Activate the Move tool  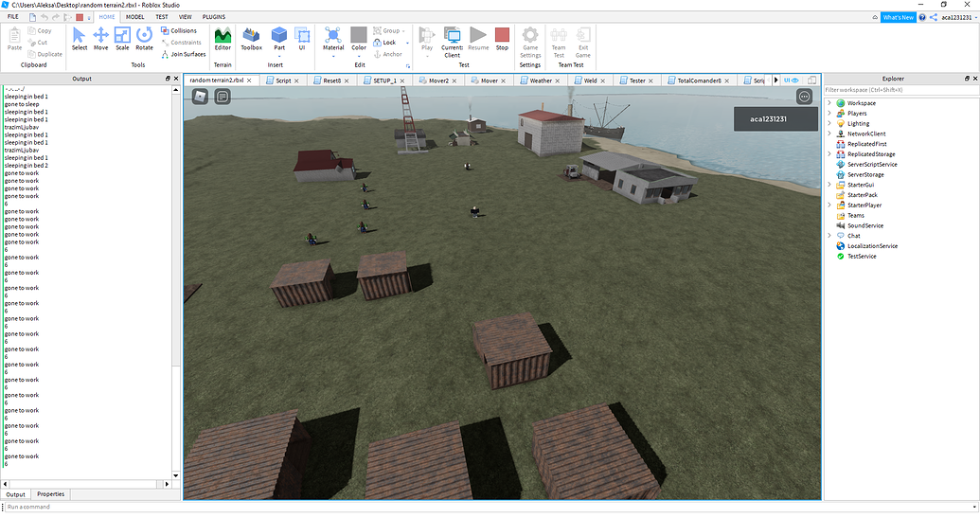coord(100,39)
